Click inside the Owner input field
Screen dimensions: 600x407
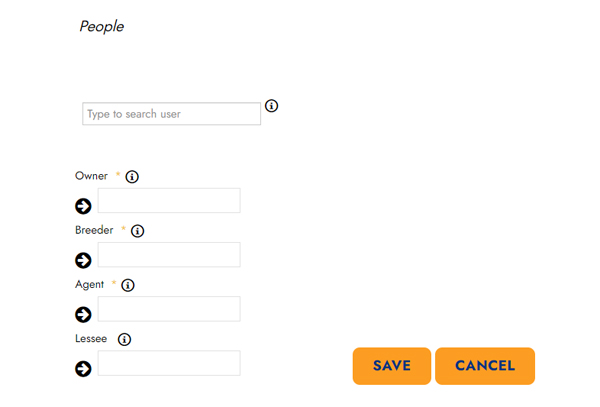tap(169, 200)
